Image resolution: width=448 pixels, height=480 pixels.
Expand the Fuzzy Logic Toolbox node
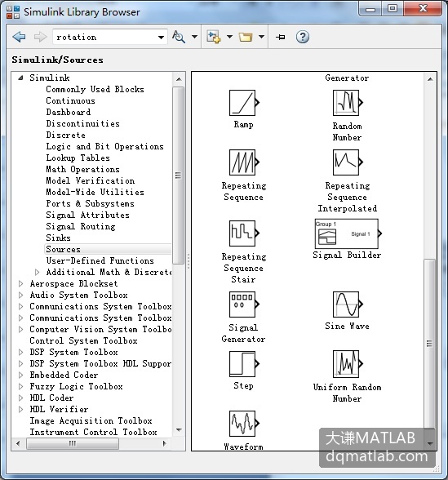point(21,386)
